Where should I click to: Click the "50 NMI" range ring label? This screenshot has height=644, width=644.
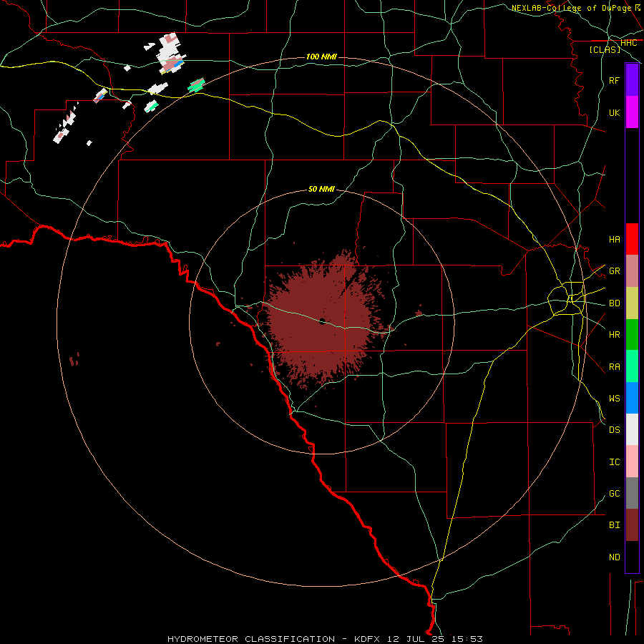[321, 189]
